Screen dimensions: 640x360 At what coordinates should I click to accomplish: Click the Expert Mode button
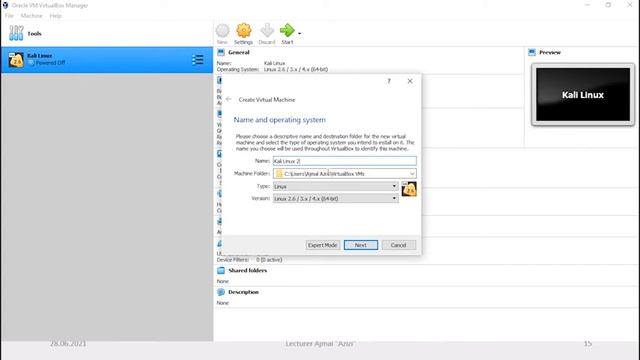point(322,245)
